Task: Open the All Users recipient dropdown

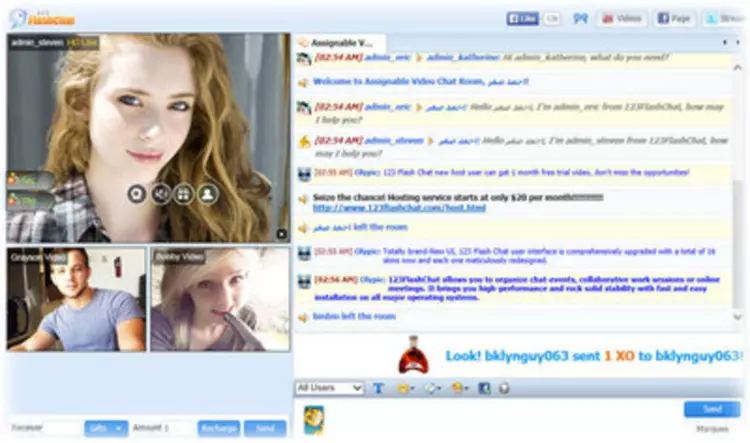Action: coord(330,388)
